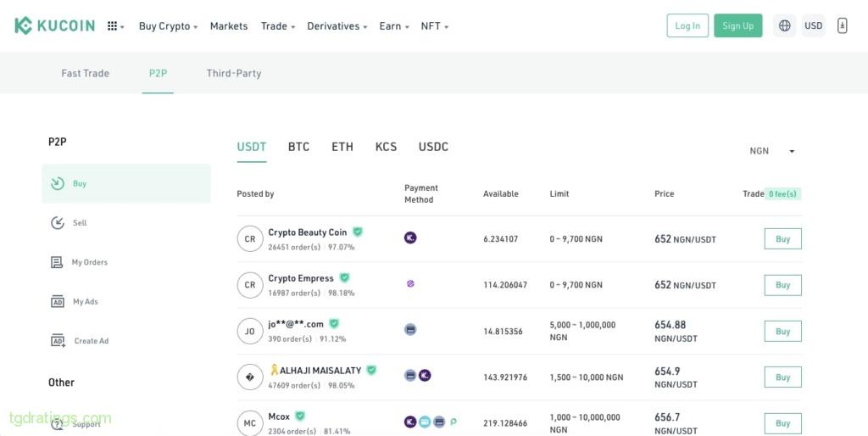Click Crypto Empress payment method icon

click(410, 283)
